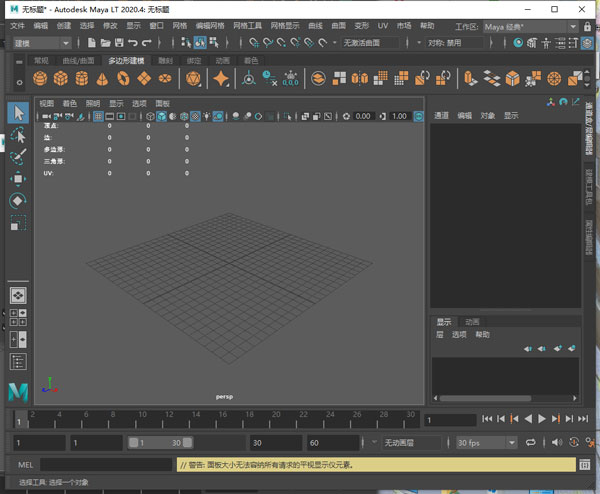
Task: Switch to four view layout
Action: pyautogui.click(x=18, y=318)
